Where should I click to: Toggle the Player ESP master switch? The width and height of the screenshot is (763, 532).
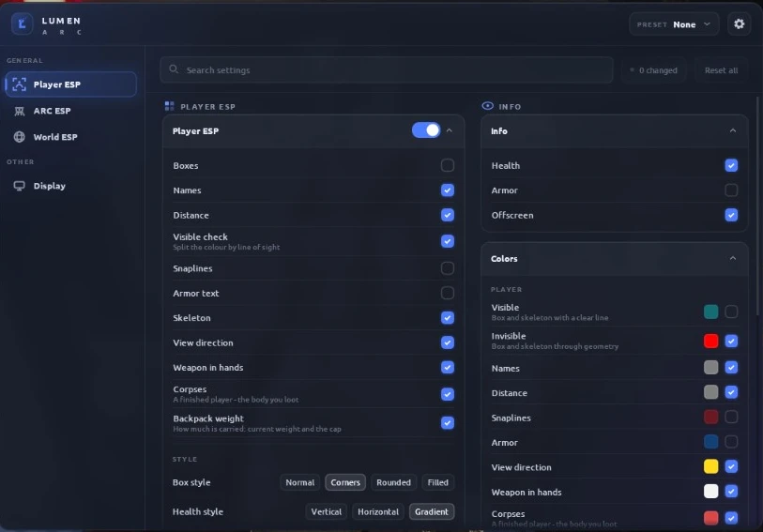[x=426, y=130]
